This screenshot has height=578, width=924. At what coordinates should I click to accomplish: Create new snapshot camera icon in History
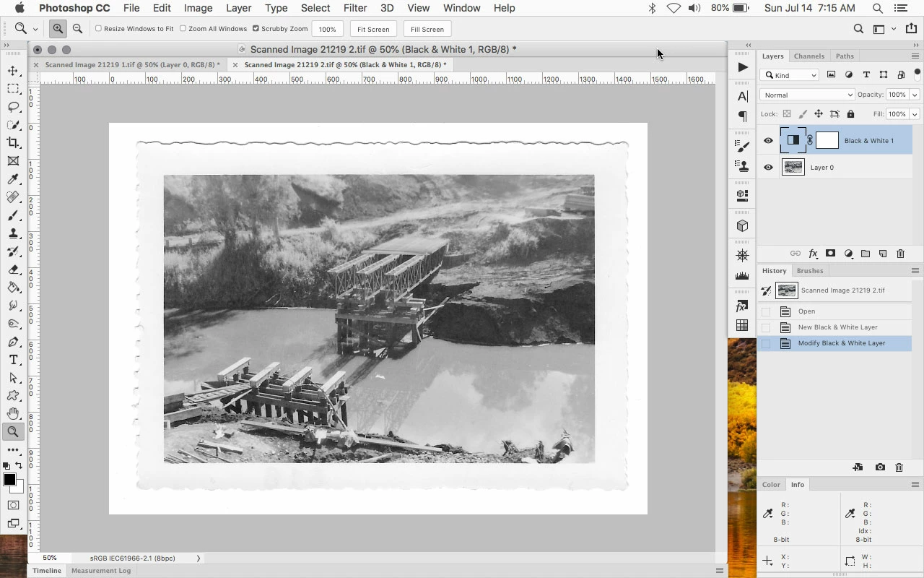click(880, 467)
